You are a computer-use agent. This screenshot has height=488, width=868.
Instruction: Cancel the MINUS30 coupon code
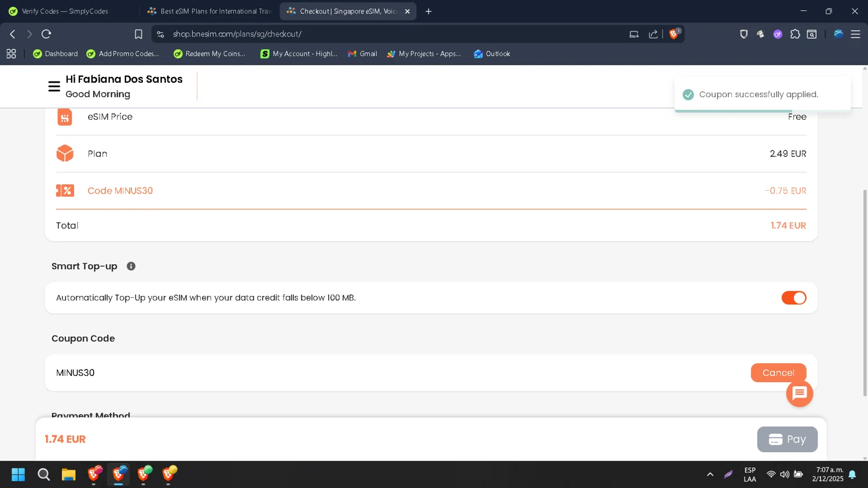(x=778, y=373)
